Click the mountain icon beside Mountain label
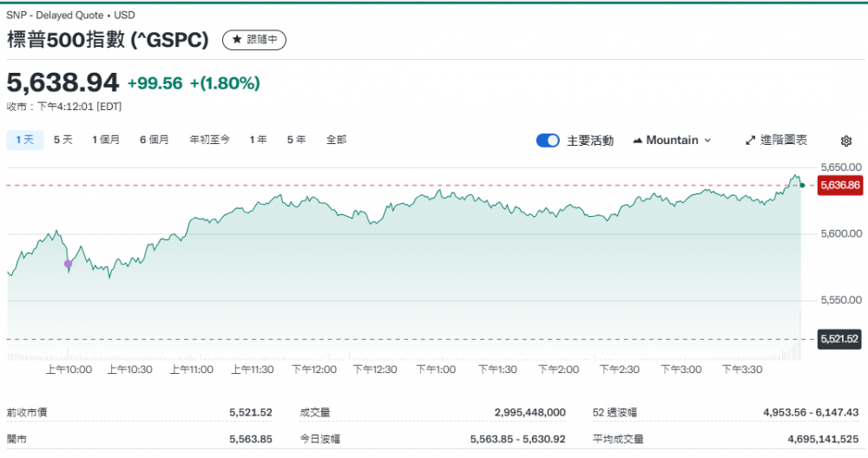 click(638, 141)
